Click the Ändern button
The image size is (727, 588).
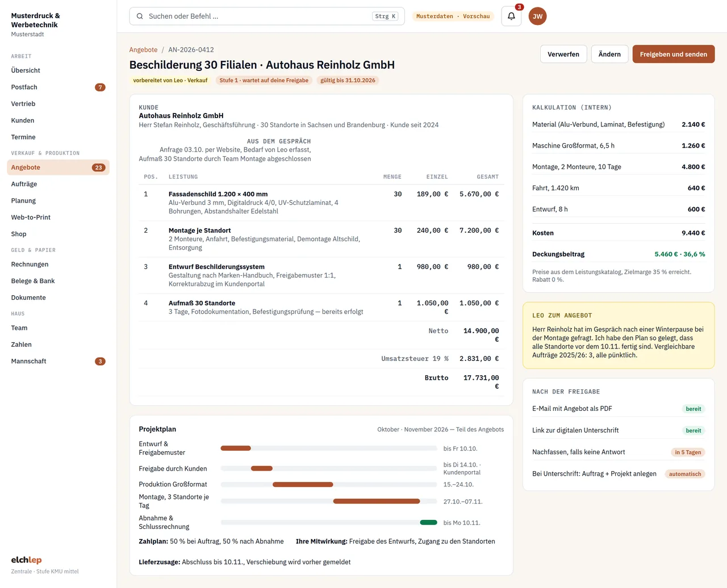coord(609,54)
